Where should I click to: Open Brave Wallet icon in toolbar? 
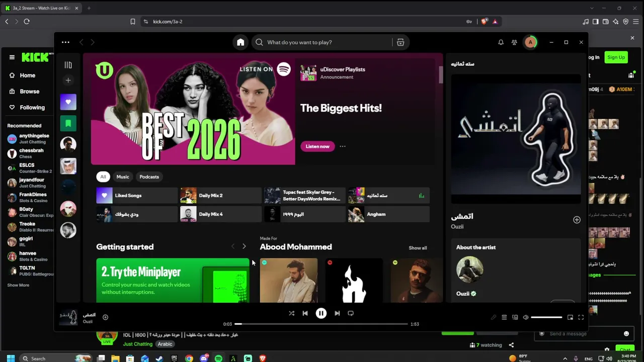[606, 22]
